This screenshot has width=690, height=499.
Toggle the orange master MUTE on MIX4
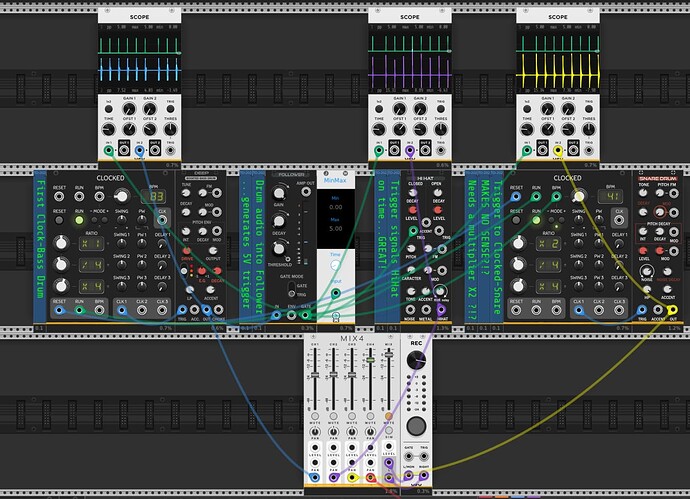click(389, 416)
